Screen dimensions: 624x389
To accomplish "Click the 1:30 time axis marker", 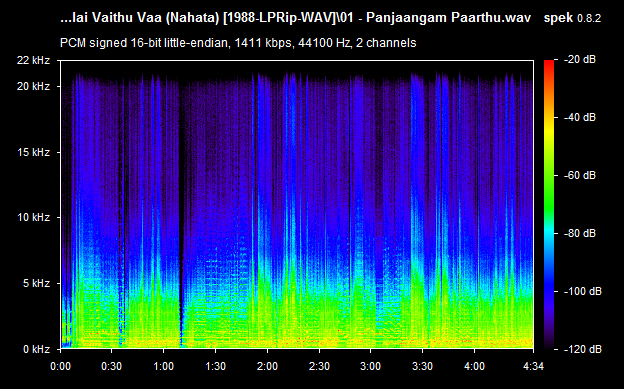I will (x=215, y=366).
